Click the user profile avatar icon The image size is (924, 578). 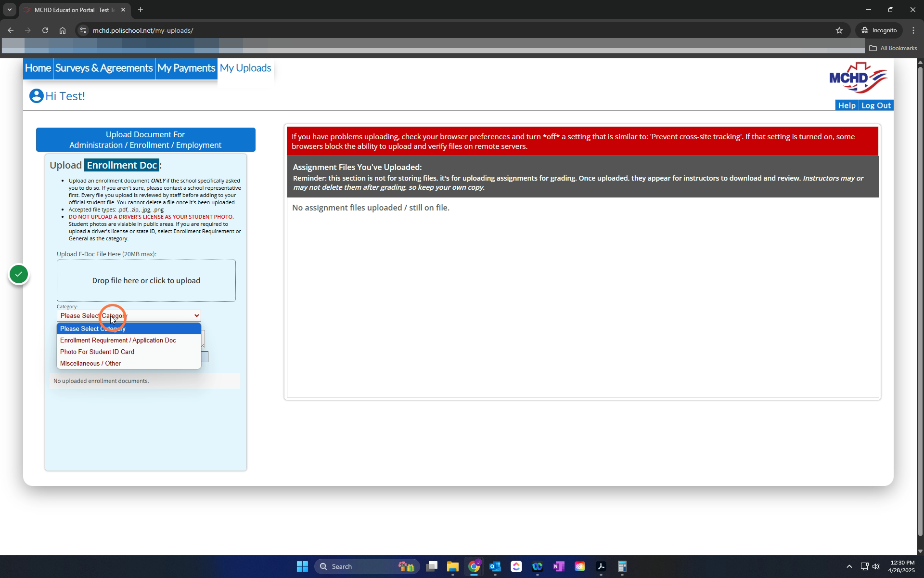[36, 96]
